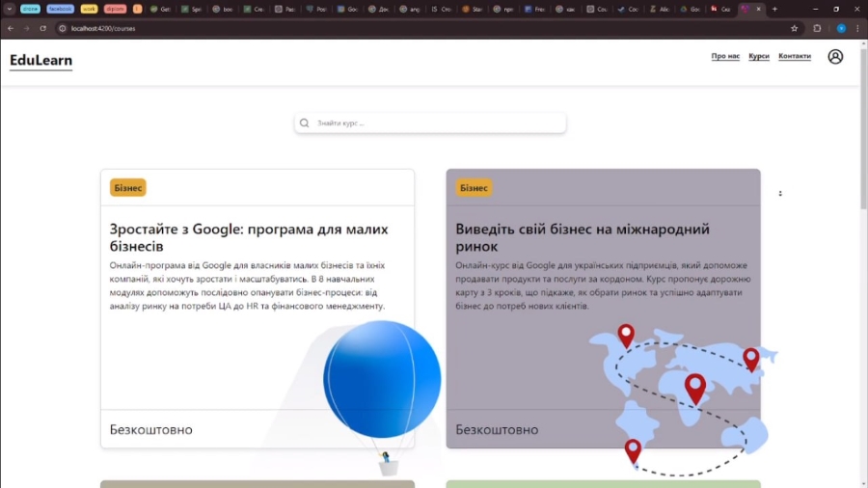
Task: Reload the current page
Action: [x=42, y=28]
